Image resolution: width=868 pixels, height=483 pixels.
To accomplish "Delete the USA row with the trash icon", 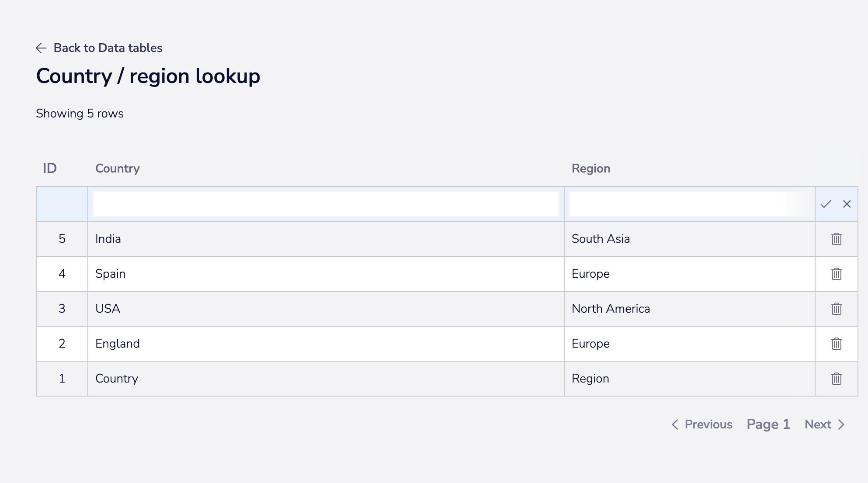I will pos(836,309).
